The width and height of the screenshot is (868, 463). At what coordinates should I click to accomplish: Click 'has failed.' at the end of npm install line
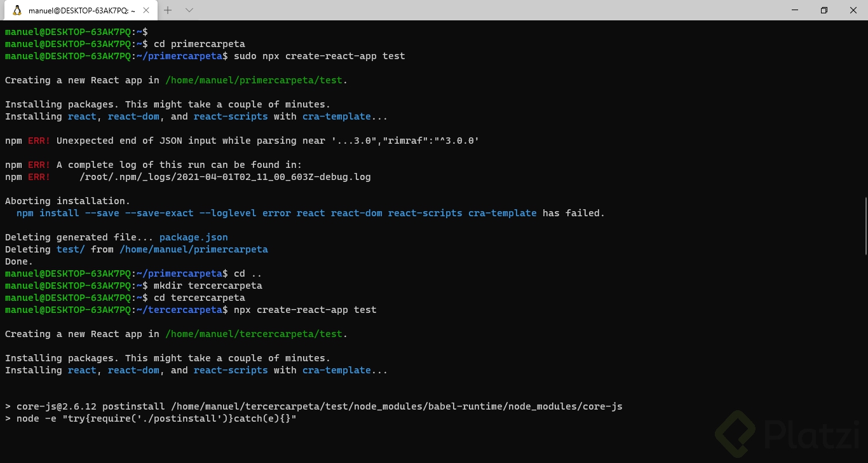point(574,213)
